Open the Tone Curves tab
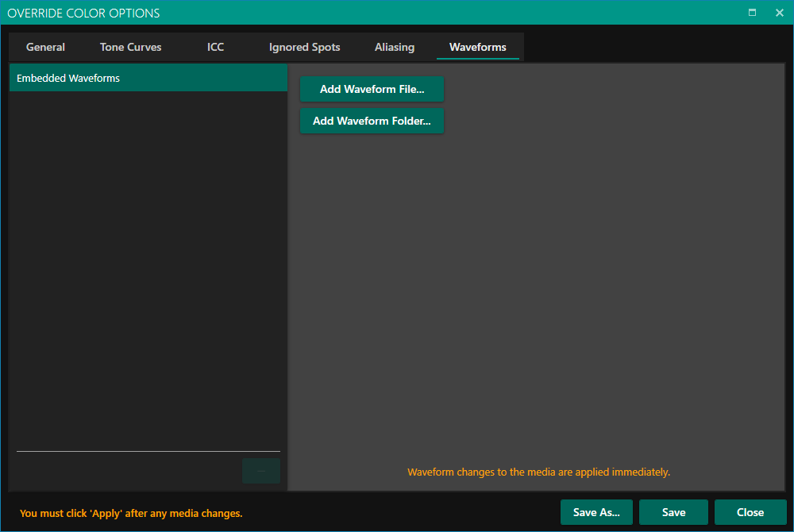794x532 pixels. 130,47
